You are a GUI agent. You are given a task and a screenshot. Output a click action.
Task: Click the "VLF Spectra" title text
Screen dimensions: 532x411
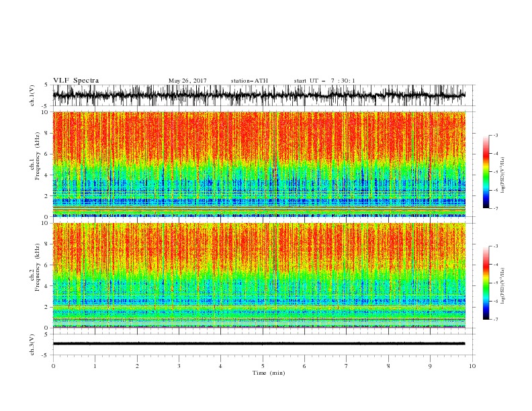[76, 81]
